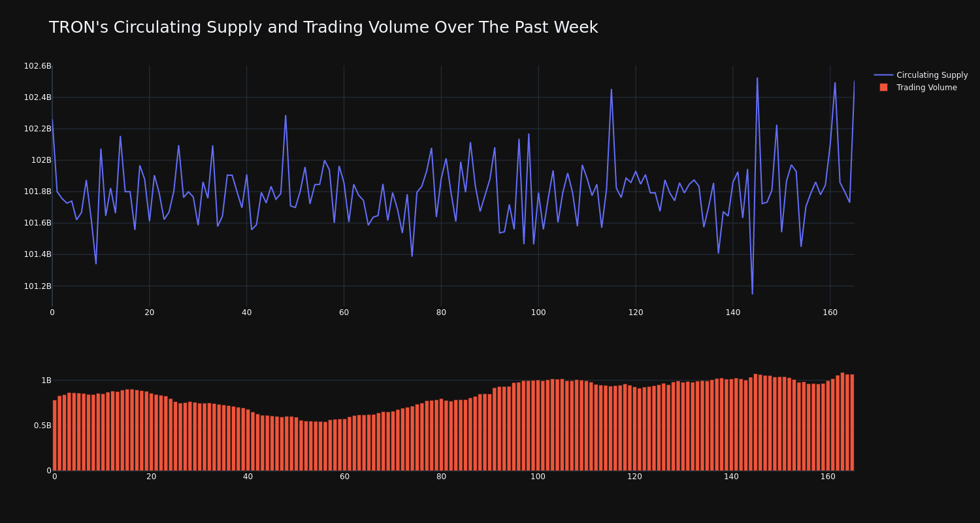Click the 101.8B y-axis label
The height and width of the screenshot is (523, 980).
pyautogui.click(x=37, y=192)
